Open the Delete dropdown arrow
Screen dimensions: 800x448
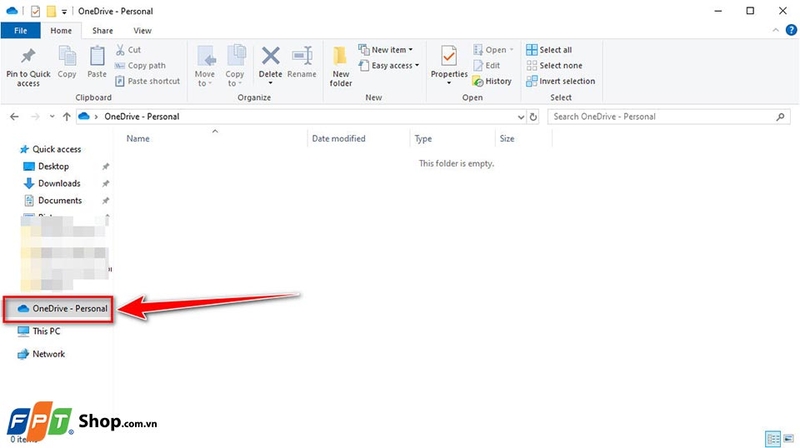coord(270,83)
